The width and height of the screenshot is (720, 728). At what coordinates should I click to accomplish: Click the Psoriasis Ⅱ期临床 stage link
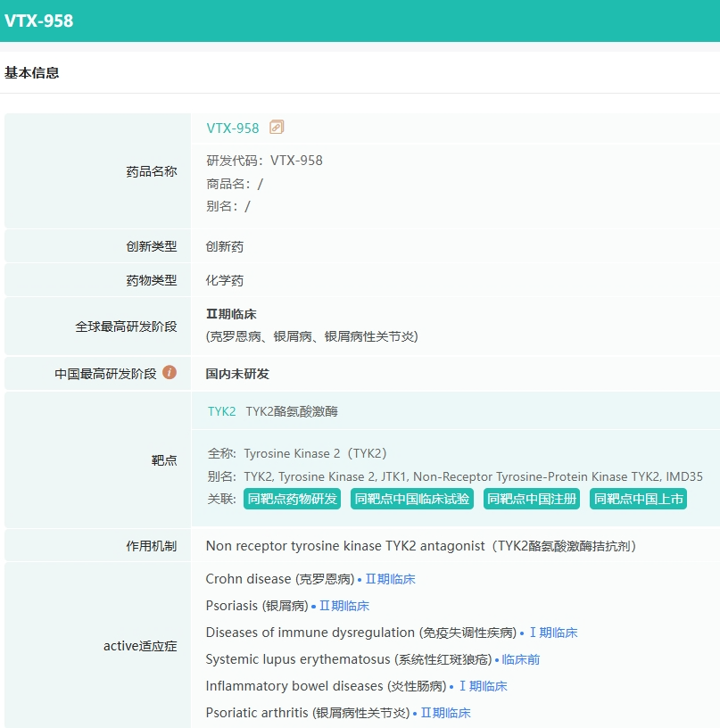tap(343, 606)
